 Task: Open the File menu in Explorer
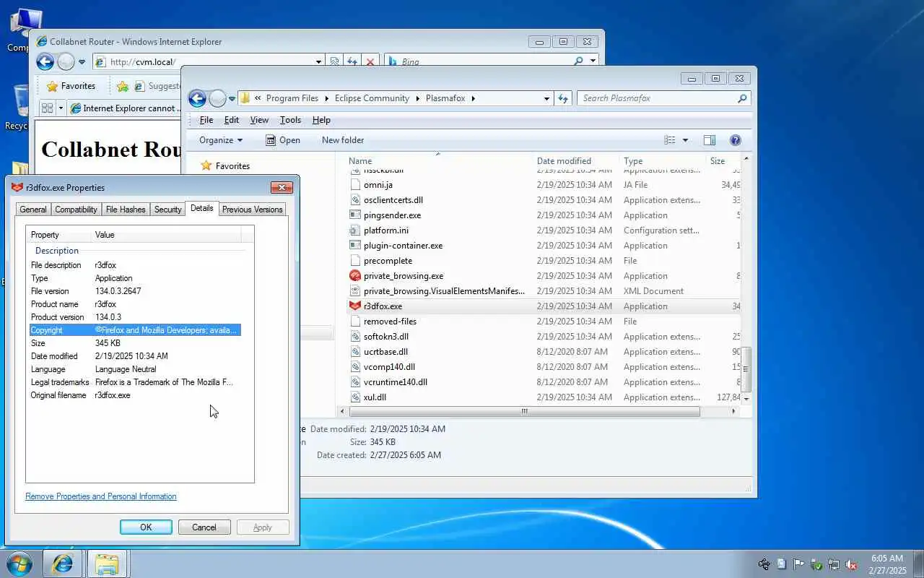click(206, 120)
